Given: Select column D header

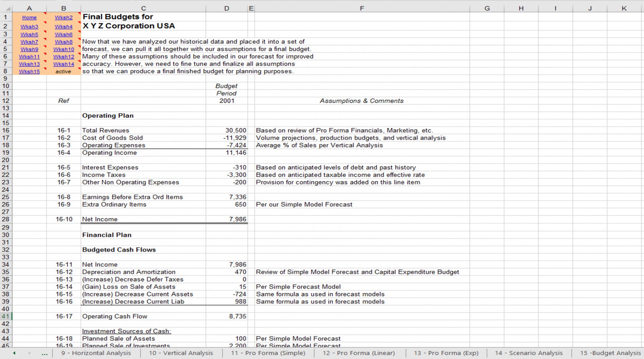Looking at the screenshot, I should point(227,8).
